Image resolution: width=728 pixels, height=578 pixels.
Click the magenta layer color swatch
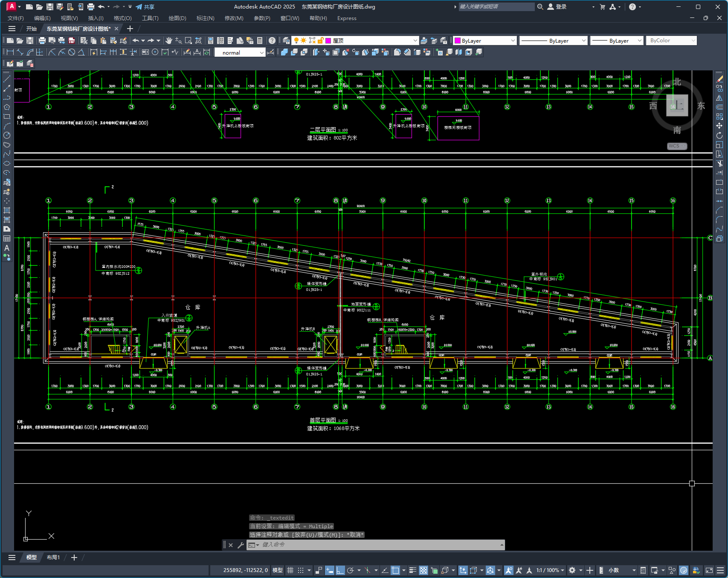(x=328, y=41)
